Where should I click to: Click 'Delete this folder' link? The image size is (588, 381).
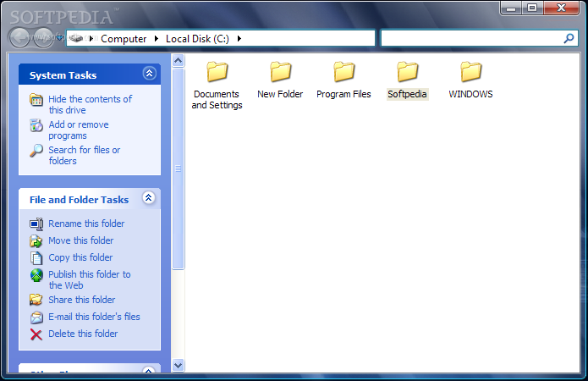(83, 334)
